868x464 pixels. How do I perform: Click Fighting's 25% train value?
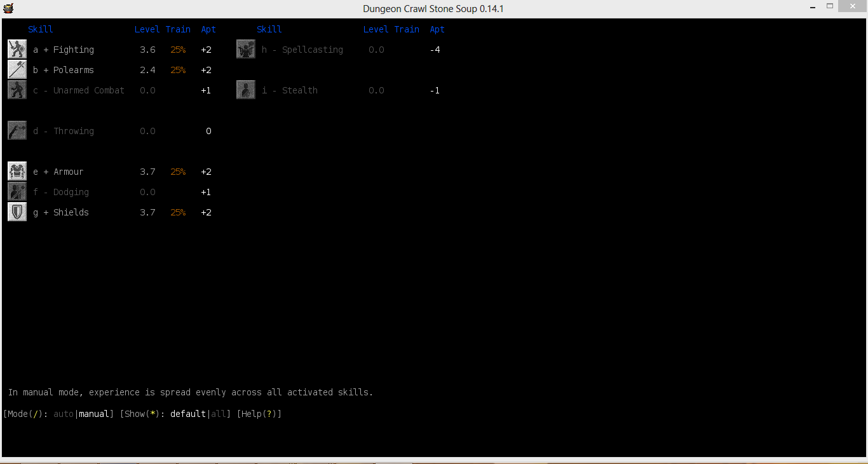click(178, 50)
